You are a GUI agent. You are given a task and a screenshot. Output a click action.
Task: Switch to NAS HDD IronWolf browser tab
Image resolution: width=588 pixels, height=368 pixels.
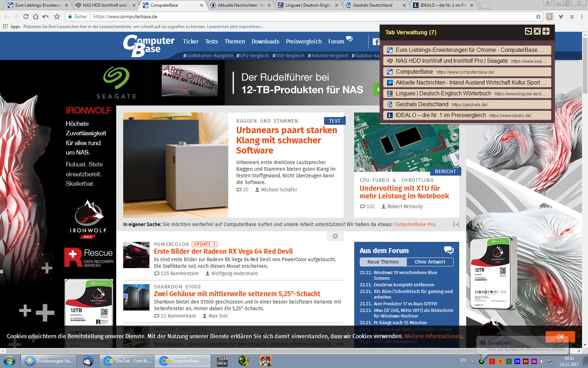(x=105, y=5)
